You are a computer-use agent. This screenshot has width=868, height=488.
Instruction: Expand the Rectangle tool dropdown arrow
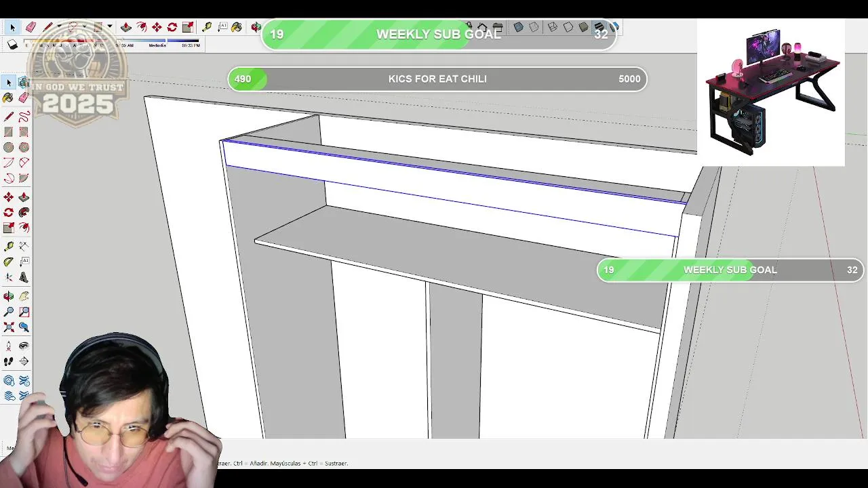point(109,27)
